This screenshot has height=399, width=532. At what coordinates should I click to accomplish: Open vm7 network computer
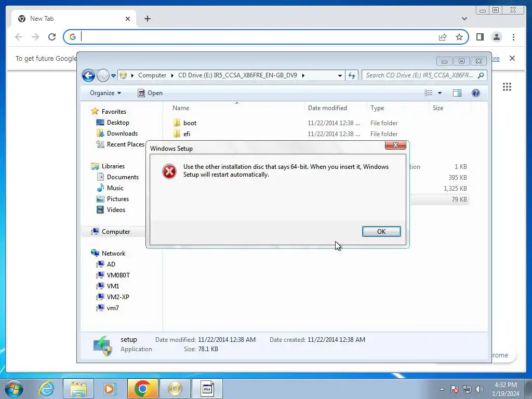tap(113, 308)
